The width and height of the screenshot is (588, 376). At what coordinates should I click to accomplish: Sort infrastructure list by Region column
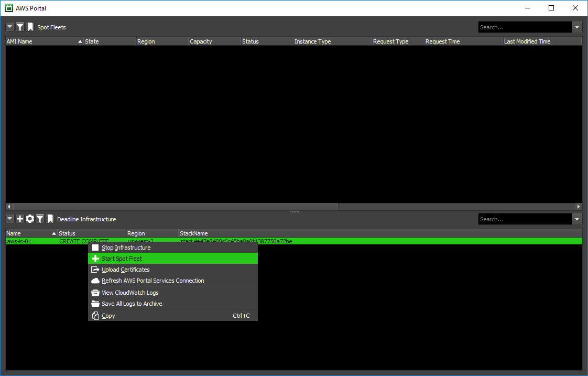pos(153,233)
